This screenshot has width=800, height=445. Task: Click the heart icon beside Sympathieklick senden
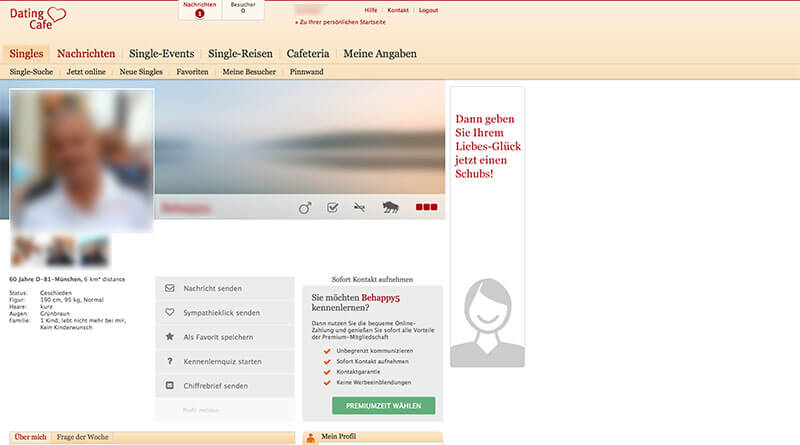coord(170,312)
